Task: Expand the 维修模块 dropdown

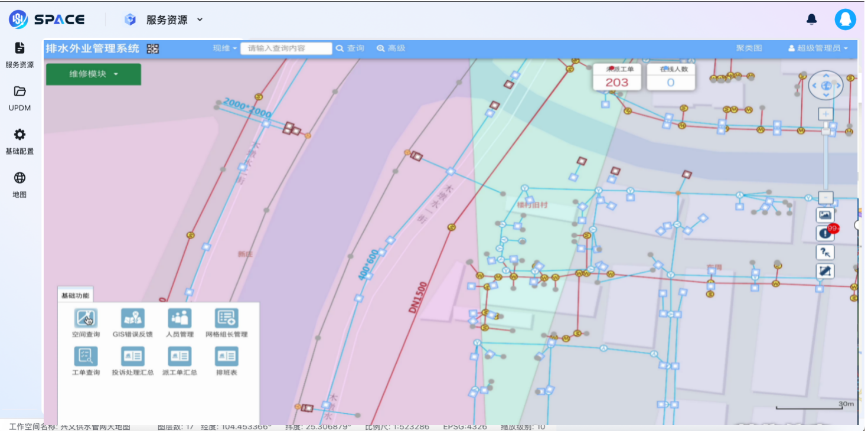Action: coord(93,74)
